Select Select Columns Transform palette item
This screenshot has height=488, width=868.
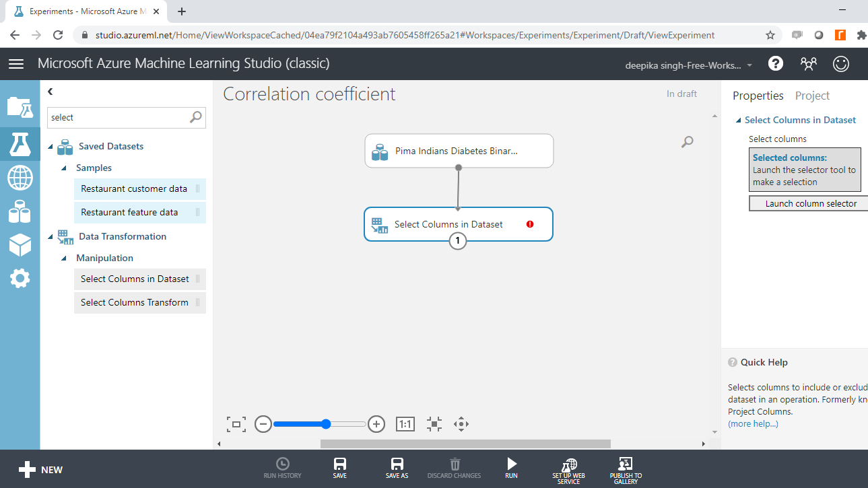click(140, 303)
